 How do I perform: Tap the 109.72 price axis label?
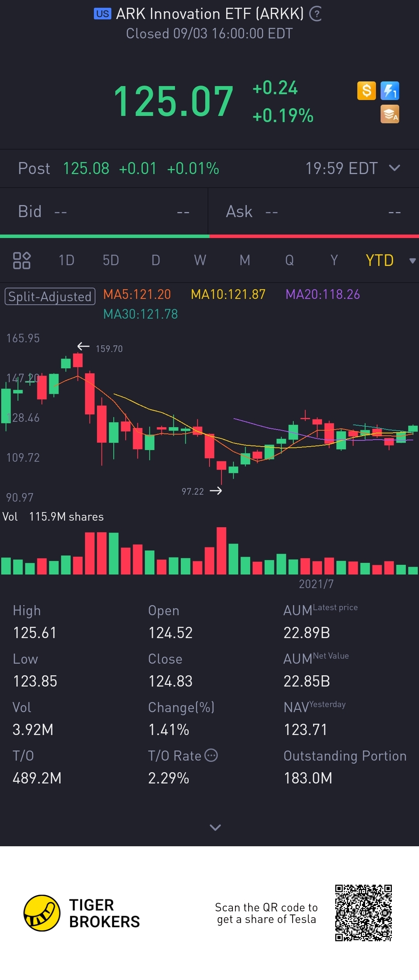[x=23, y=457]
